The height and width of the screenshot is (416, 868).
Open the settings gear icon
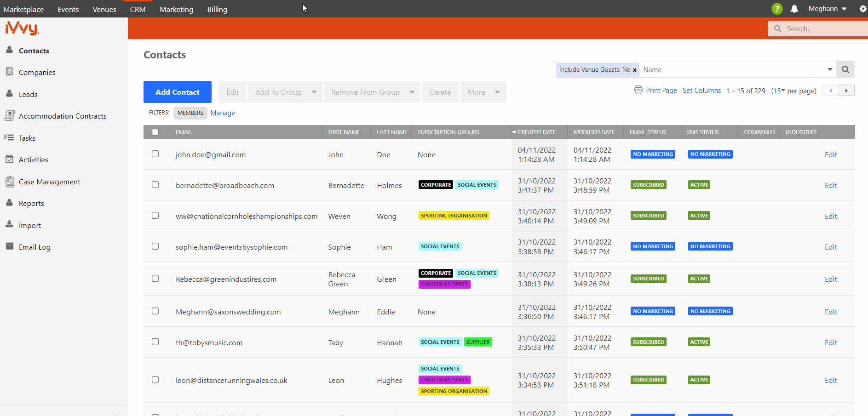(863, 8)
